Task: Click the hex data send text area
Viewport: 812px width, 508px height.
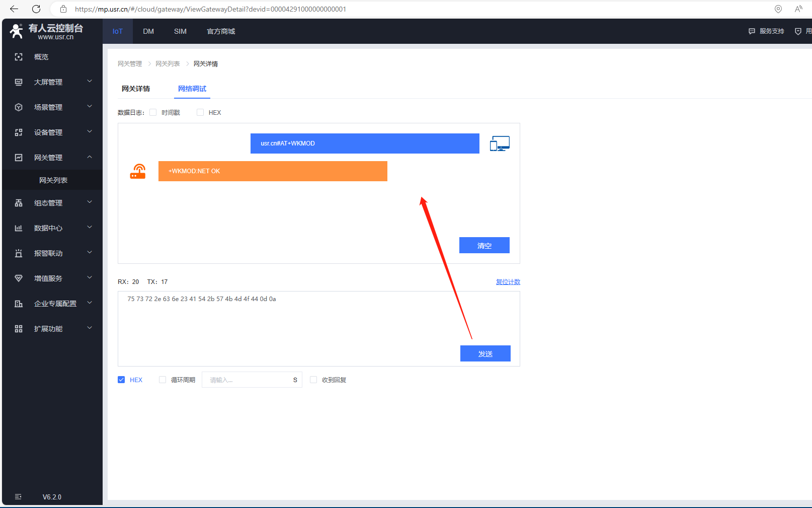Action: 319,329
